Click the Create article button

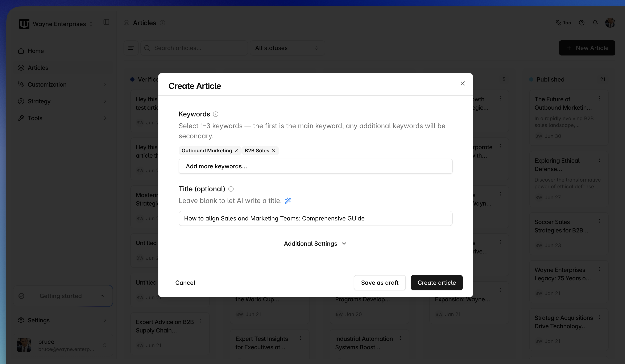pyautogui.click(x=436, y=282)
